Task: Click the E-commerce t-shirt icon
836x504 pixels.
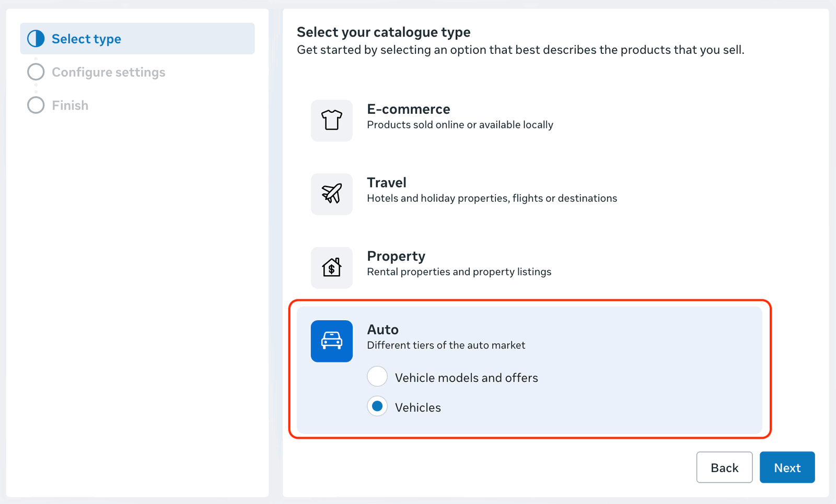Action: (x=331, y=120)
